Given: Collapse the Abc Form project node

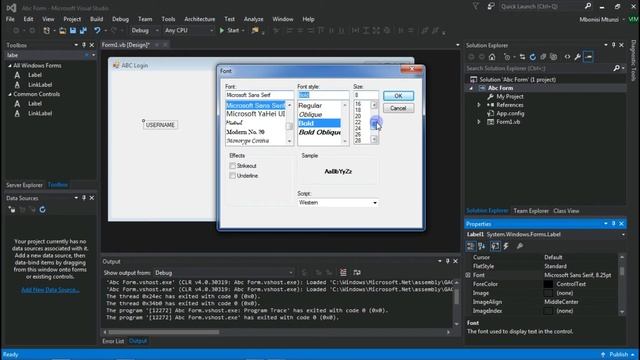Looking at the screenshot, I should click(471, 88).
